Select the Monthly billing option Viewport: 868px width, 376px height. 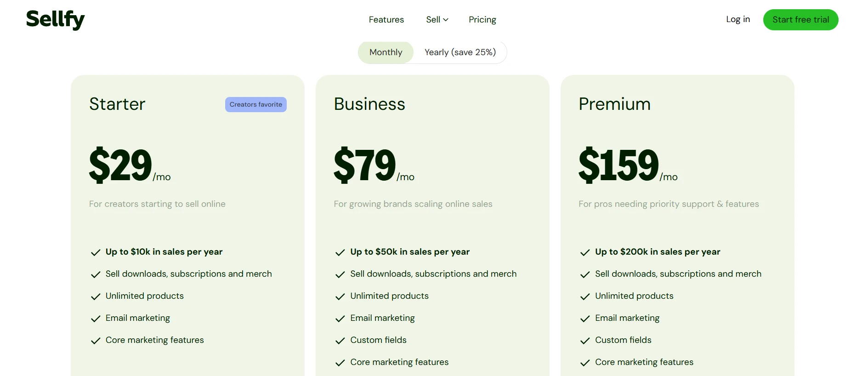(386, 52)
